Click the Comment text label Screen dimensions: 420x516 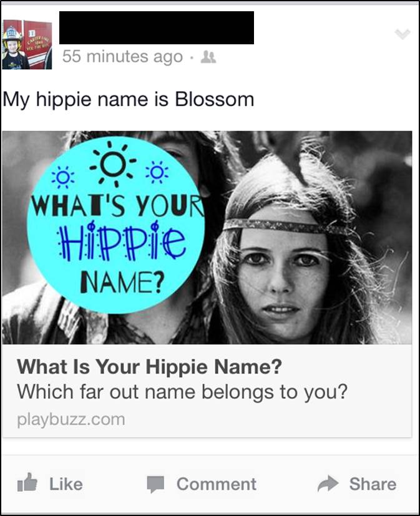(x=217, y=484)
